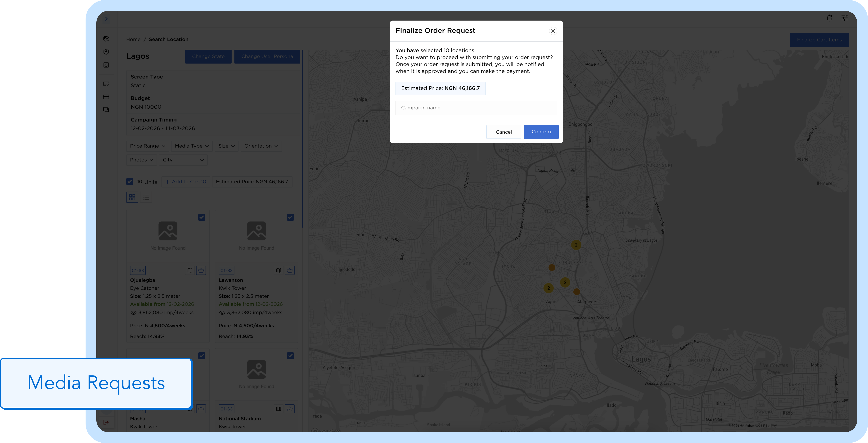
Task: Click the National Stadium no-image thumbnail
Action: [256, 374]
